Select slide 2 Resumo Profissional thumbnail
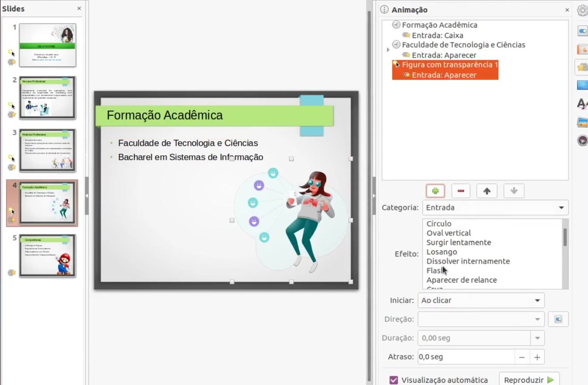588x385 pixels. [48, 98]
